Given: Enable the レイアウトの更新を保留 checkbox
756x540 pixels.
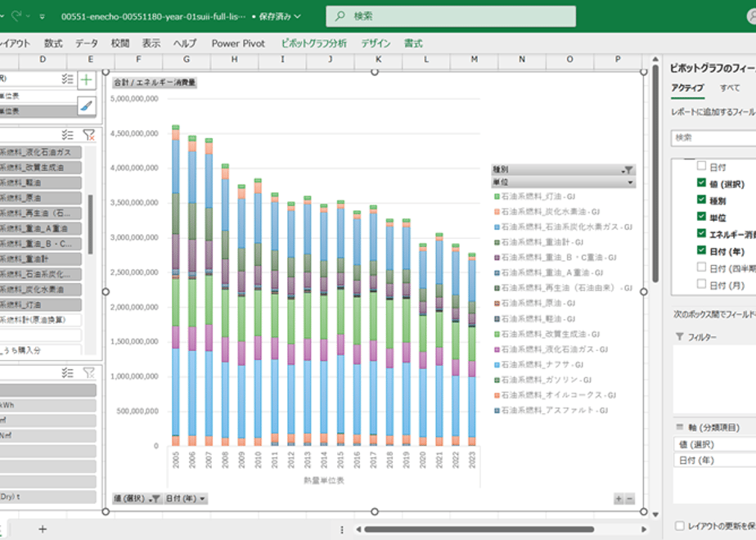Looking at the screenshot, I should (x=679, y=525).
